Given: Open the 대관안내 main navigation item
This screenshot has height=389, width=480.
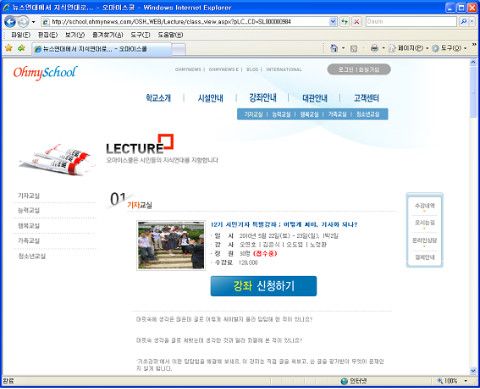Looking at the screenshot, I should pos(315,98).
